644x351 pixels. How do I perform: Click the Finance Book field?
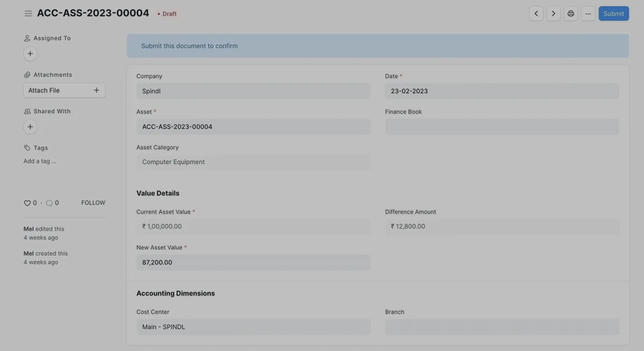point(501,127)
